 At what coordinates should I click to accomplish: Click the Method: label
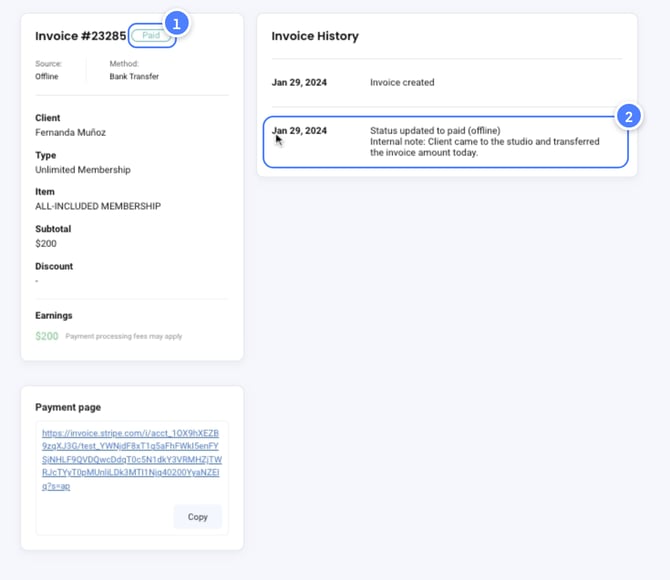tap(124, 64)
